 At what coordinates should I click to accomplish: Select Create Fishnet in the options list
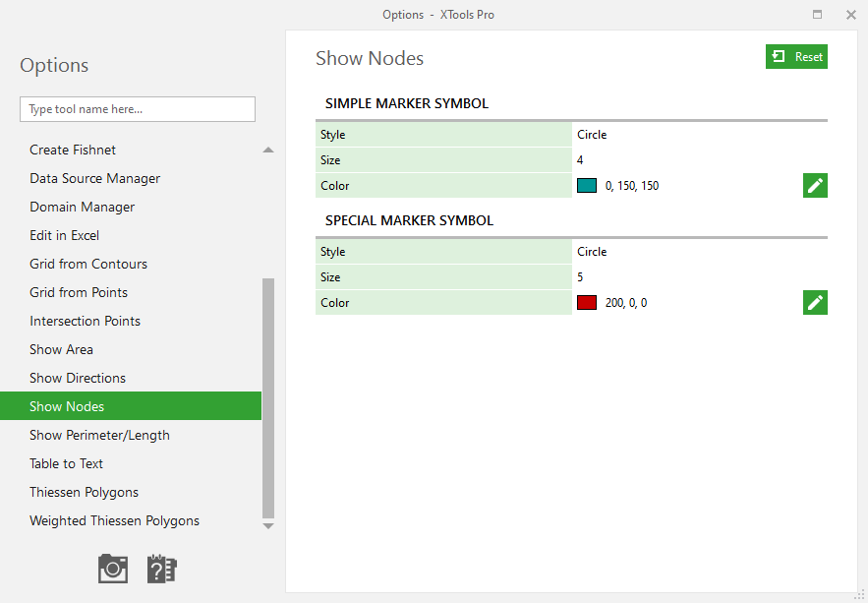[x=131, y=150]
